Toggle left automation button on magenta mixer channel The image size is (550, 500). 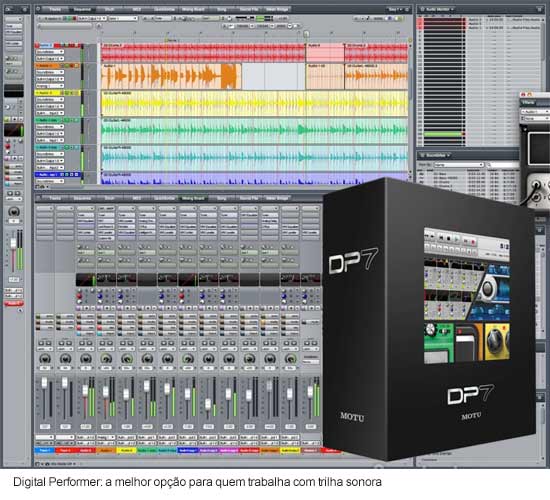coord(226,343)
